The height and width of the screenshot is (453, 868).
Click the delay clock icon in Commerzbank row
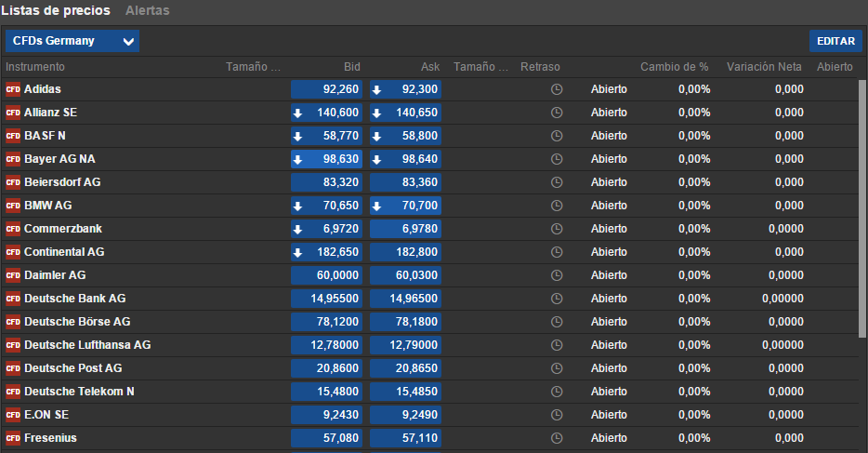[557, 229]
